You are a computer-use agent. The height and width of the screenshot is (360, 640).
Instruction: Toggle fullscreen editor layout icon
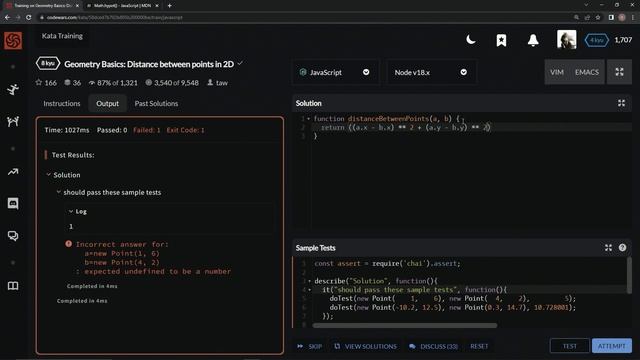click(x=619, y=72)
